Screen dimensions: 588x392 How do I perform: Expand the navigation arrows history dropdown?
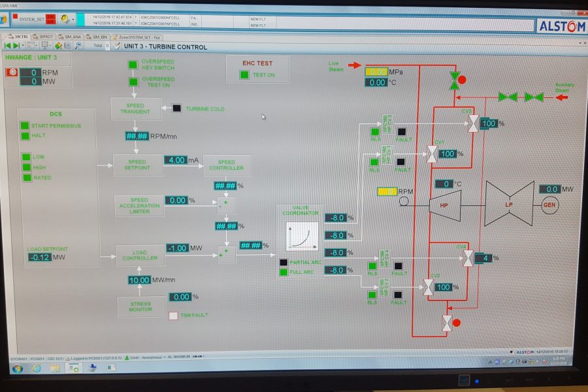point(23,46)
